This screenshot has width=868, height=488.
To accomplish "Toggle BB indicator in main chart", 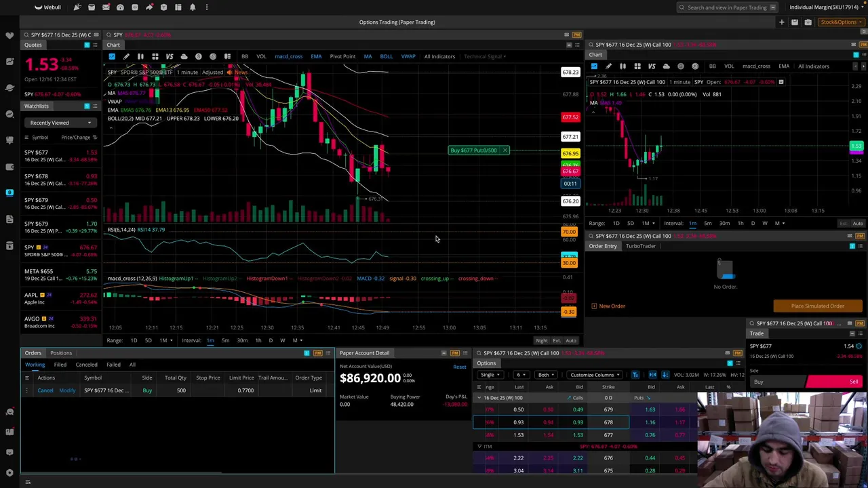I will 244,56.
